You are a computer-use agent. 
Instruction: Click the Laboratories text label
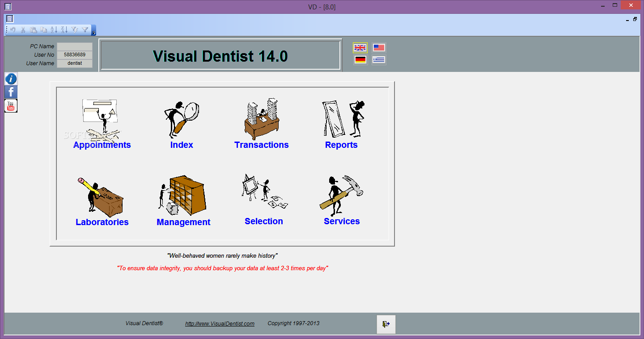click(102, 222)
